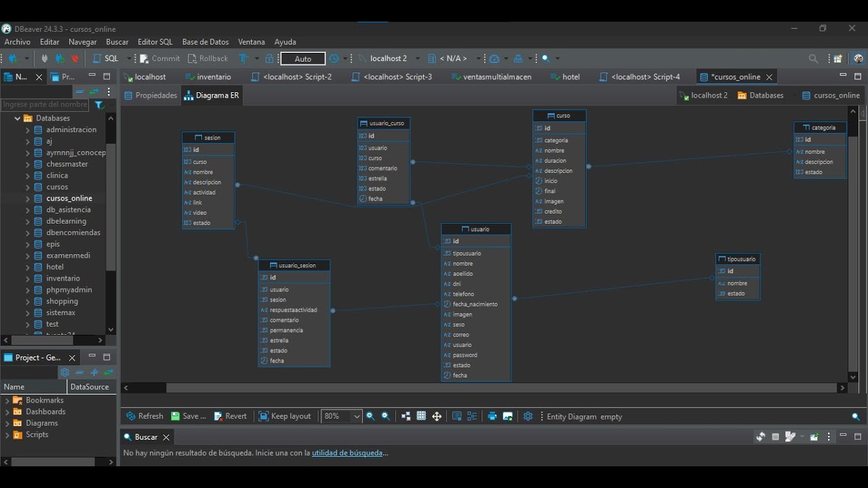Click the diagram search icon bottom right

point(856,417)
